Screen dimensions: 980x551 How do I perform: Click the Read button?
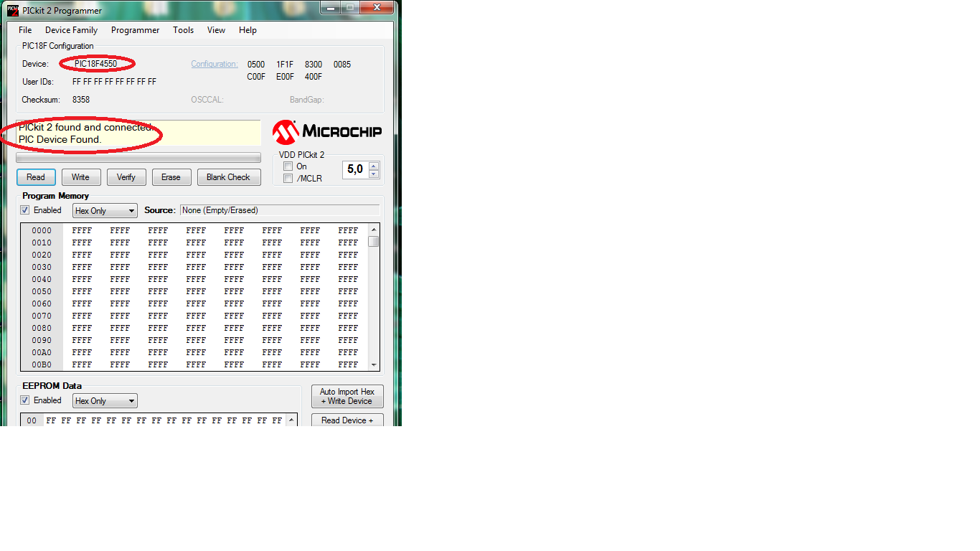point(36,177)
